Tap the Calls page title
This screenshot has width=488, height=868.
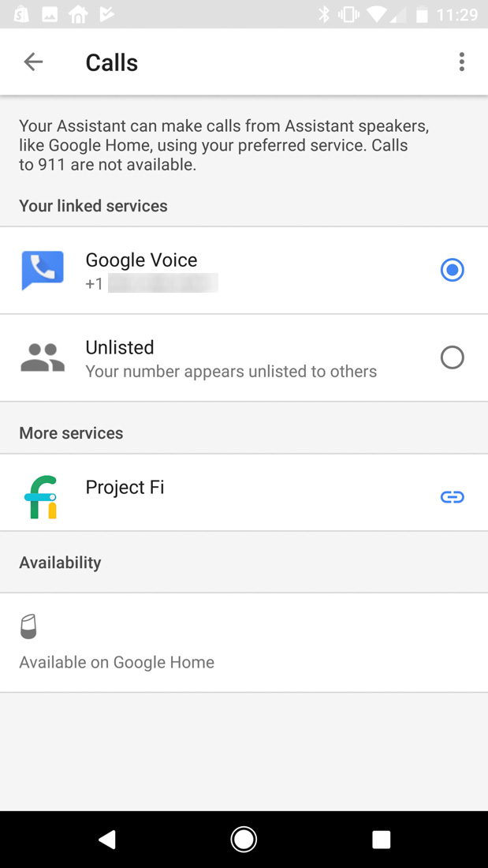tap(111, 62)
